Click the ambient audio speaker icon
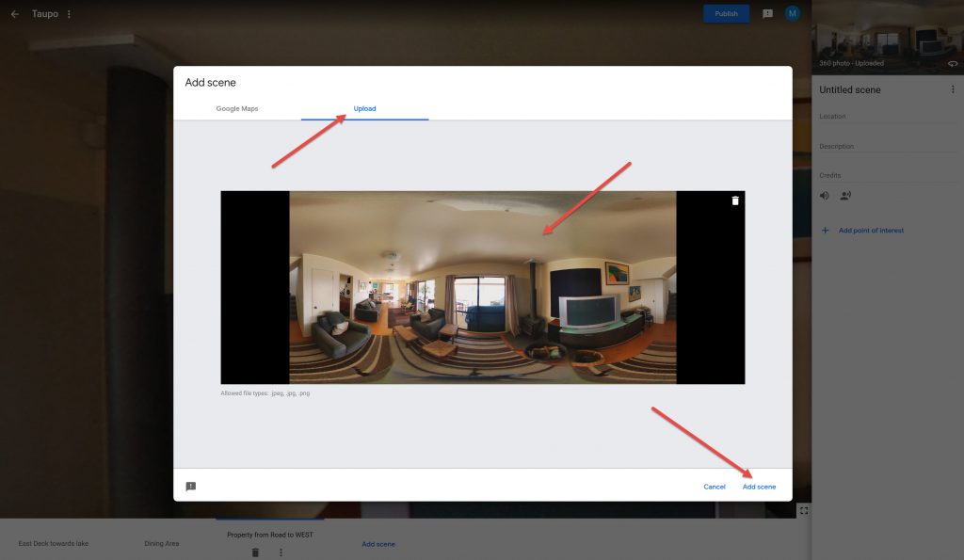 point(825,196)
